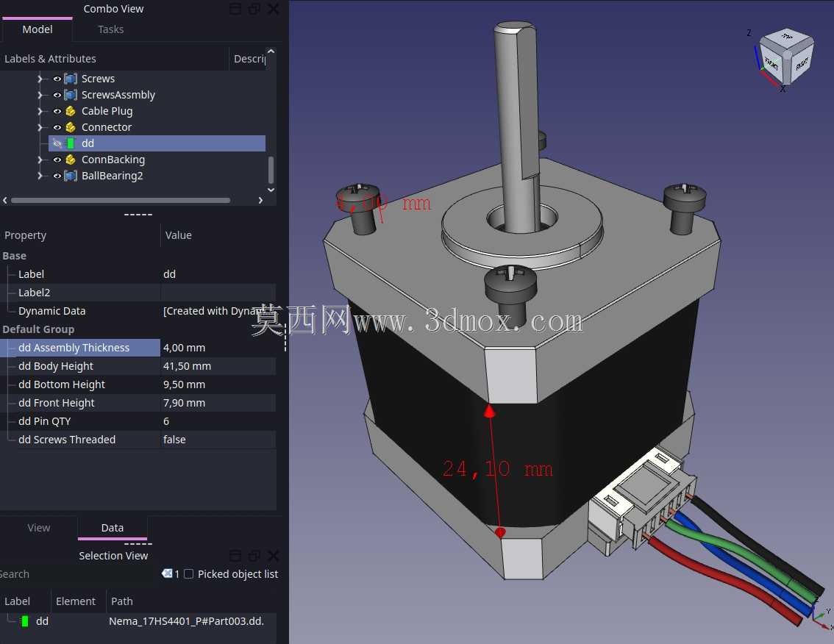Screen dimensions: 834x644
Task: Toggle visibility of Screws
Action: tap(57, 79)
